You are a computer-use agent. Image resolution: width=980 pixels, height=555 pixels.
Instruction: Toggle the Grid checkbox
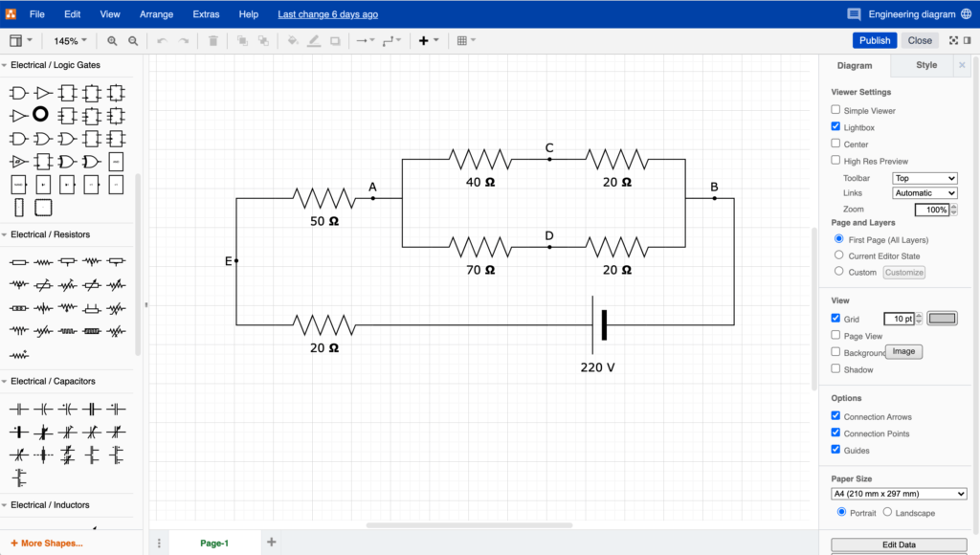click(835, 318)
